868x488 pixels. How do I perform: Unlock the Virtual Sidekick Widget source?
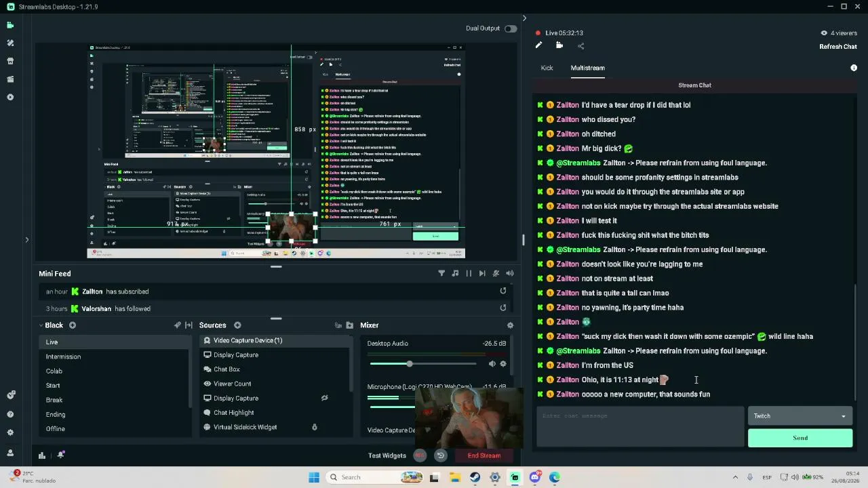tap(314, 427)
